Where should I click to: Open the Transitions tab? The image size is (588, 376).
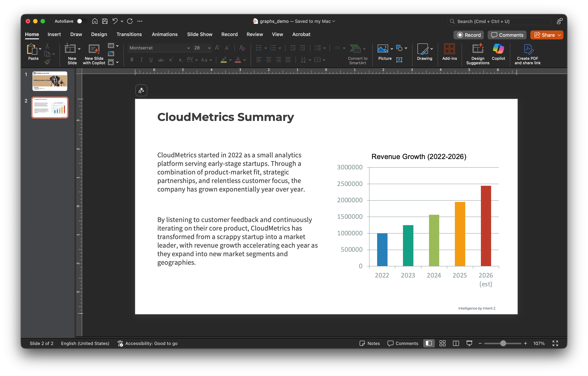tap(129, 34)
